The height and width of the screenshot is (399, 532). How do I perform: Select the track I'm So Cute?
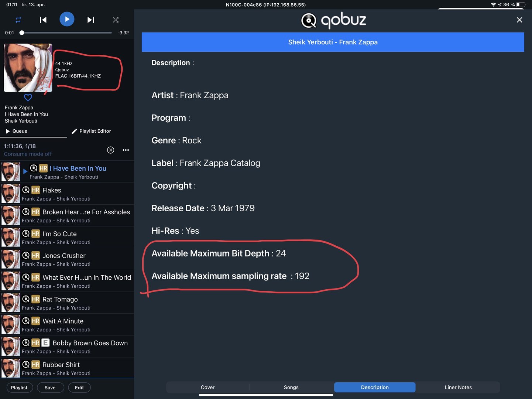pos(67,237)
